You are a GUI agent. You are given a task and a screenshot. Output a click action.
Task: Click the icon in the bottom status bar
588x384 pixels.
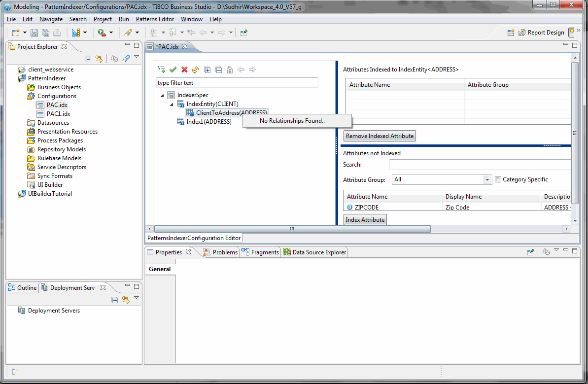click(x=15, y=371)
